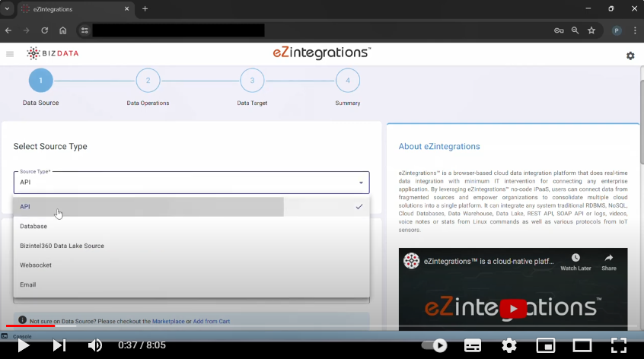This screenshot has width=644, height=359.
Task: Open the Marketplace link
Action: (x=167, y=322)
